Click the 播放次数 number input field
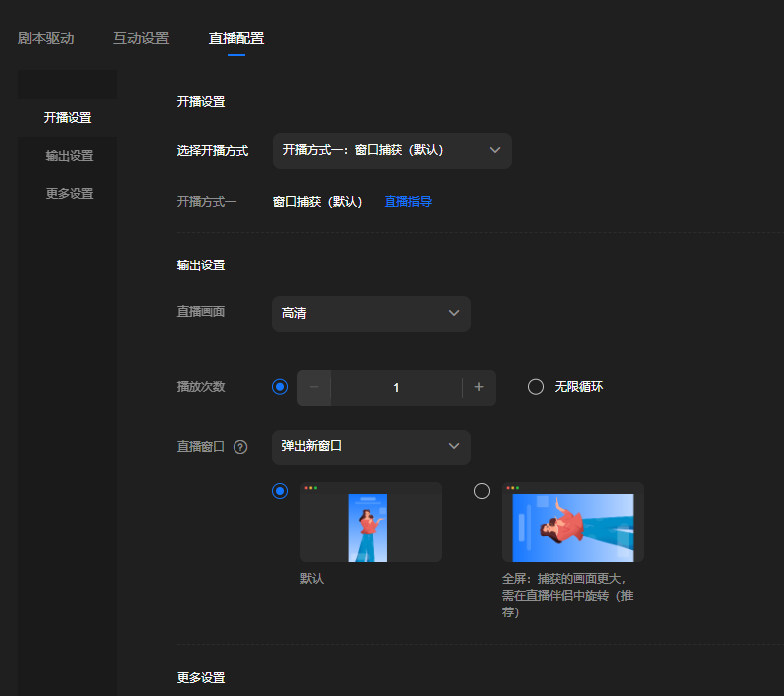784x696 pixels. click(x=396, y=387)
